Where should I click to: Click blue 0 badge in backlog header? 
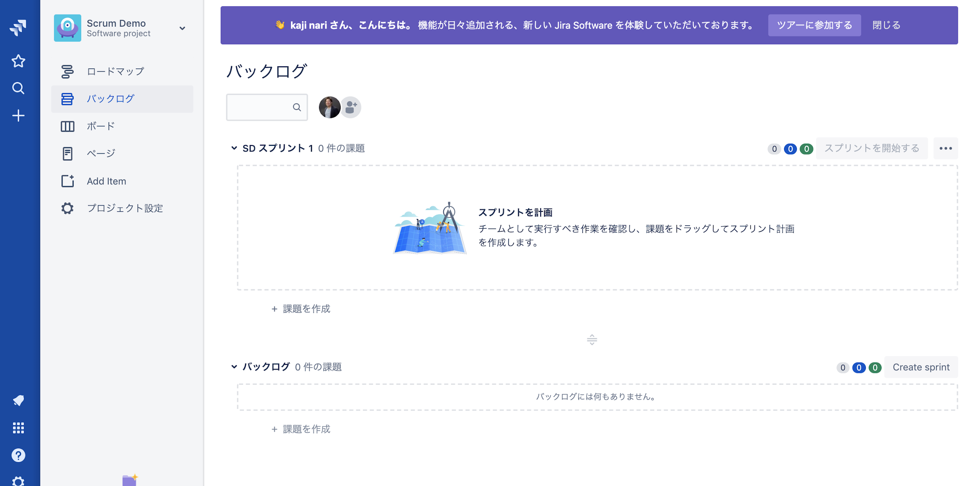pos(858,368)
